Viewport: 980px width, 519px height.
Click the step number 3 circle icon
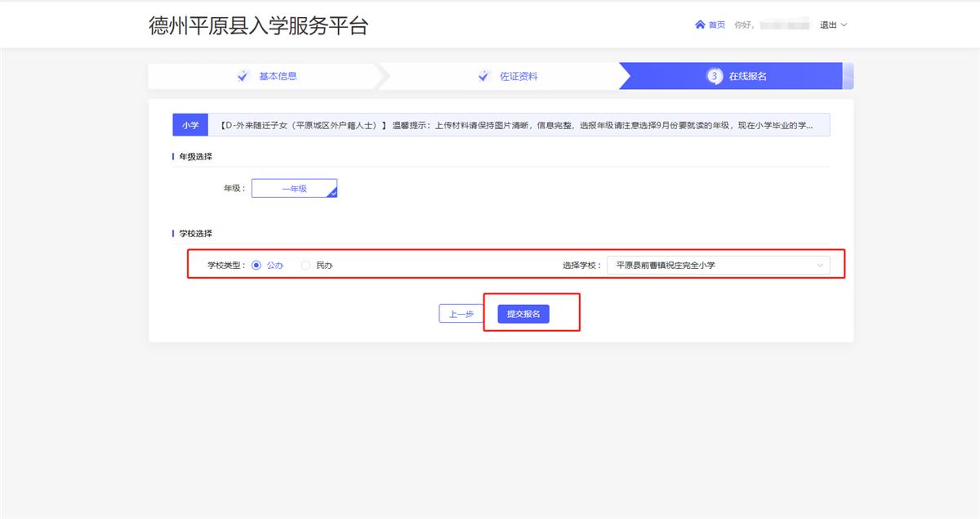[x=714, y=76]
